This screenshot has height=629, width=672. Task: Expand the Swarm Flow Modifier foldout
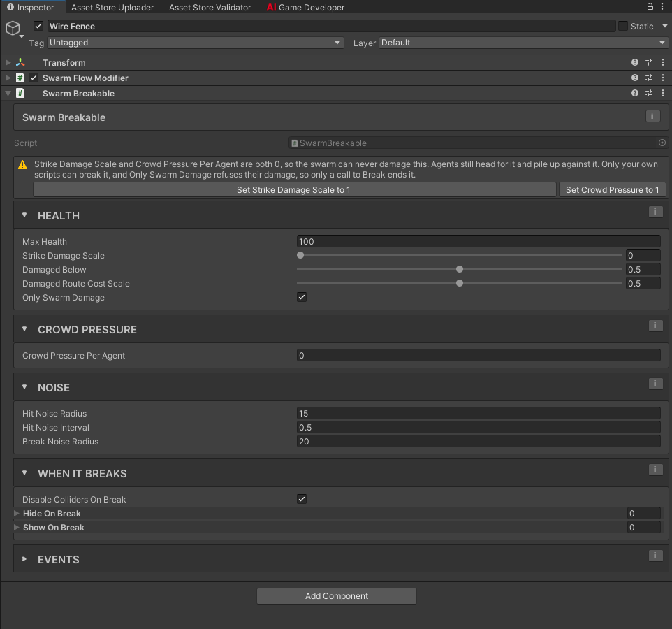pos(8,78)
